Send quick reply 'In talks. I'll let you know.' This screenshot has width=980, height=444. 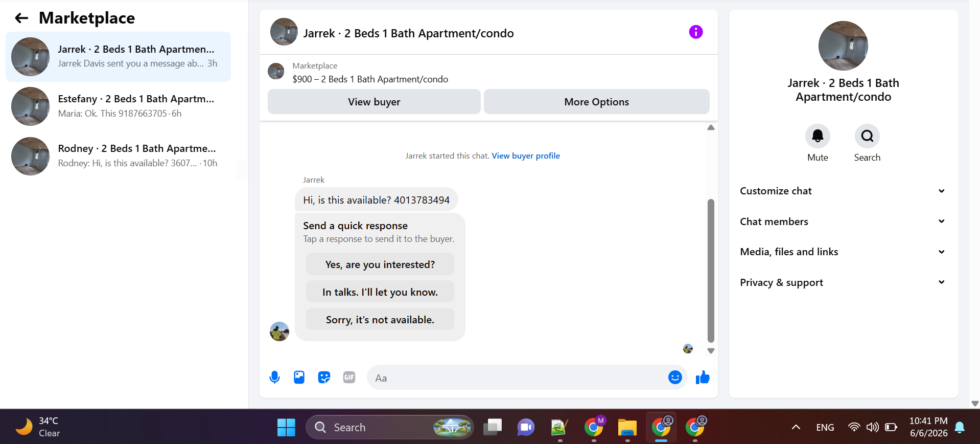click(380, 292)
